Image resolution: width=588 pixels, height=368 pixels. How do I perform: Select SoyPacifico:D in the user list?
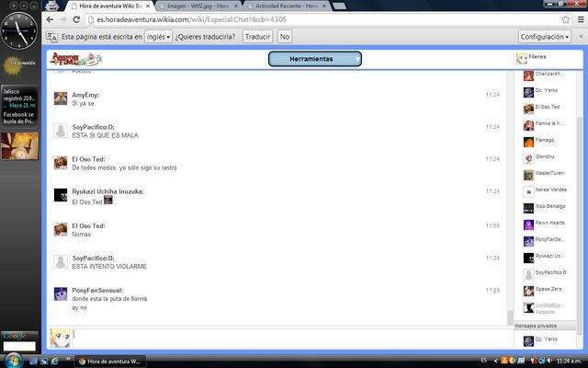point(545,274)
